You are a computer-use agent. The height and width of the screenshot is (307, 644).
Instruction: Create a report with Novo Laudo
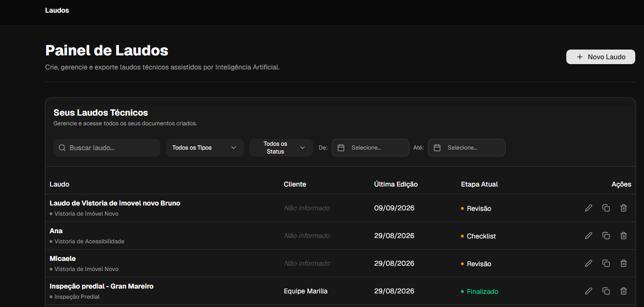(601, 57)
